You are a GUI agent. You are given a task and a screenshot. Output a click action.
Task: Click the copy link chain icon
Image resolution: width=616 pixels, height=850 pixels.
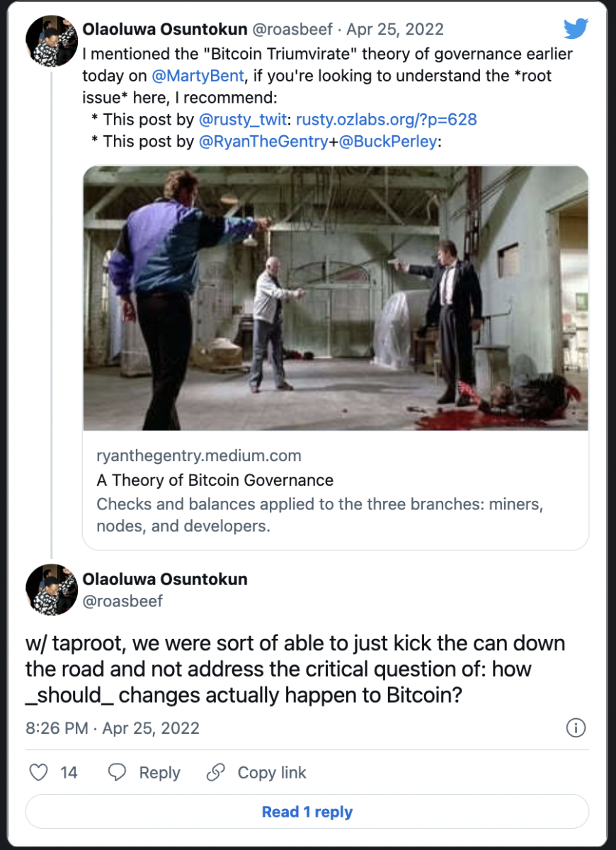(x=215, y=772)
